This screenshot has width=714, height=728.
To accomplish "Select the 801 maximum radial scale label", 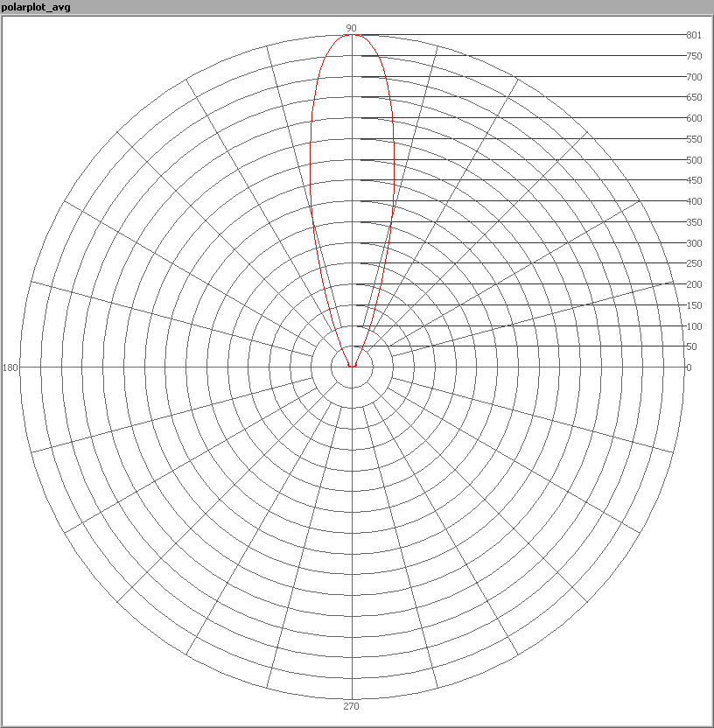I will (694, 36).
